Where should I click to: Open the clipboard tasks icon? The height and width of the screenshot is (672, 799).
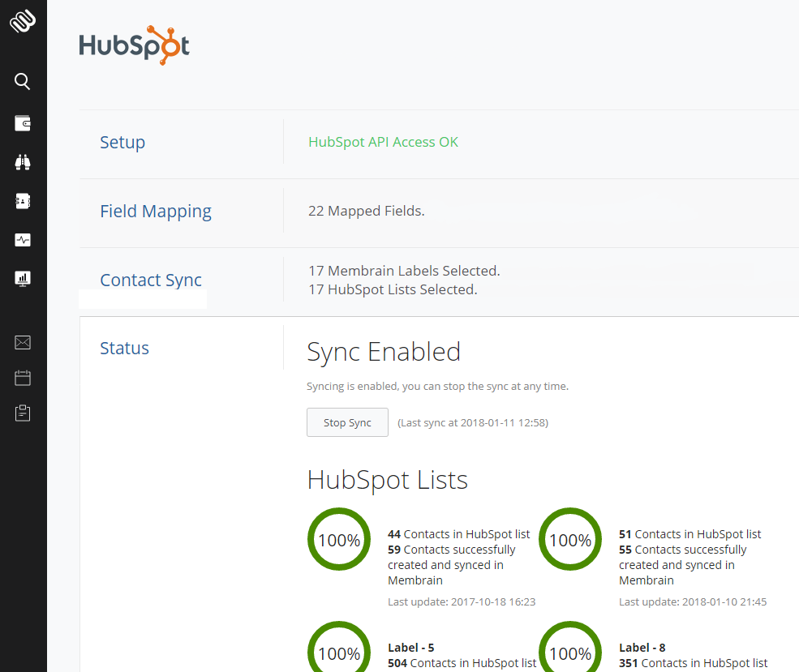click(x=23, y=413)
